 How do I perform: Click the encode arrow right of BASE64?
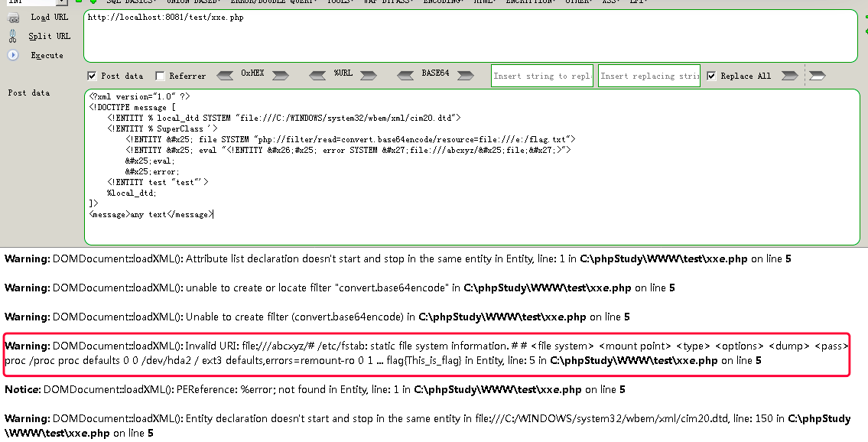pos(466,76)
